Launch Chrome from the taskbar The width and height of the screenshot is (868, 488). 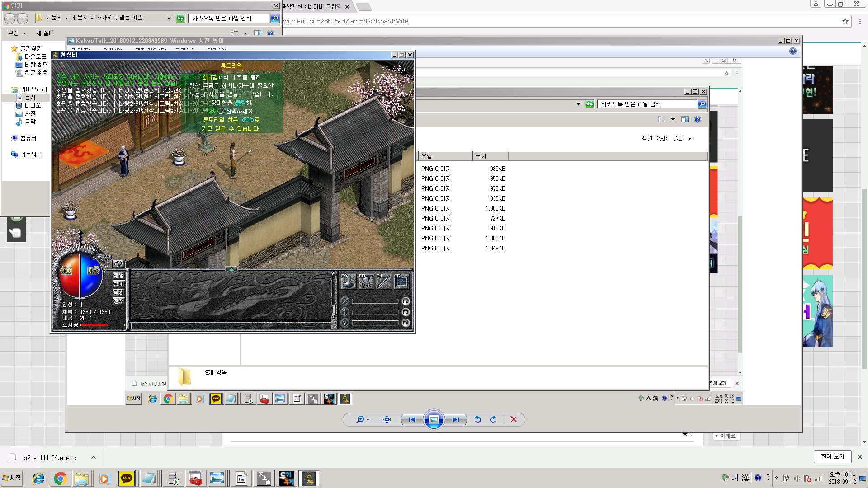[60, 478]
